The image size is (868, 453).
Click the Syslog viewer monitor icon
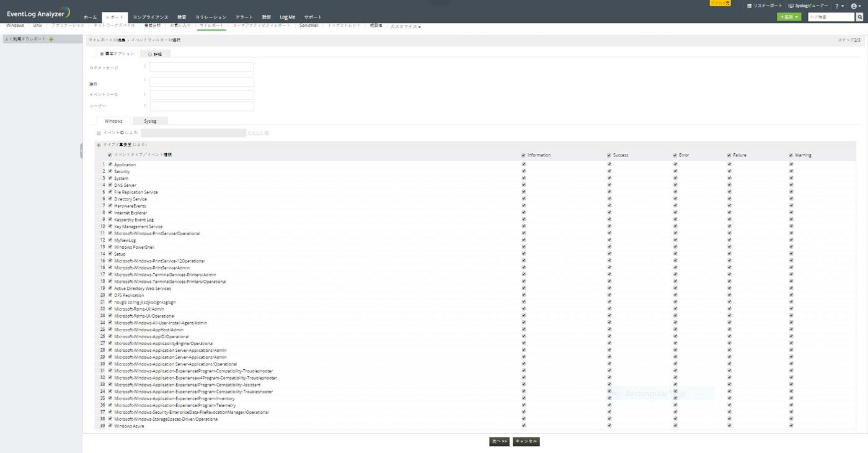[x=791, y=6]
